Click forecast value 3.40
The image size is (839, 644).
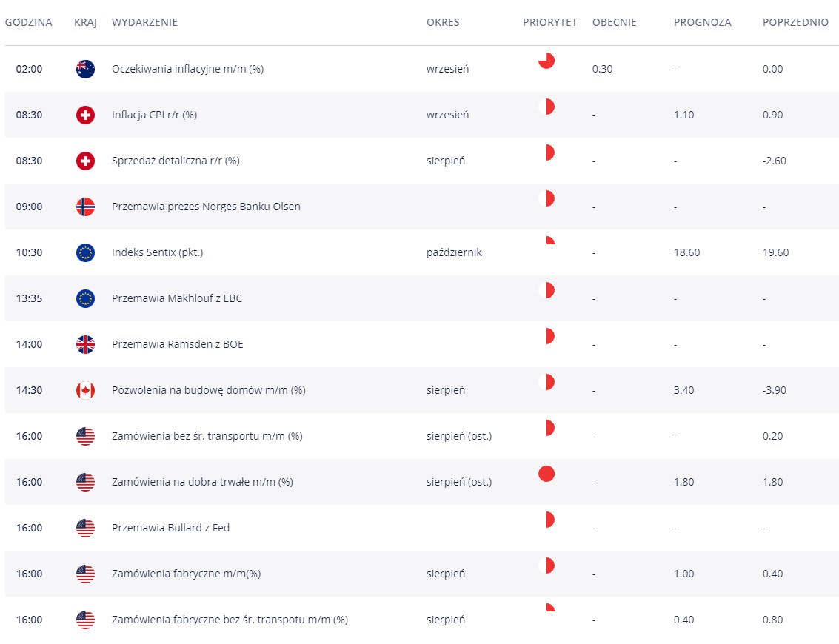[x=683, y=390]
